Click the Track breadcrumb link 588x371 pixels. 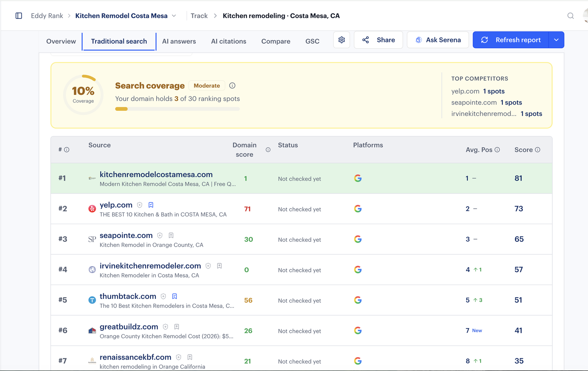coord(199,16)
